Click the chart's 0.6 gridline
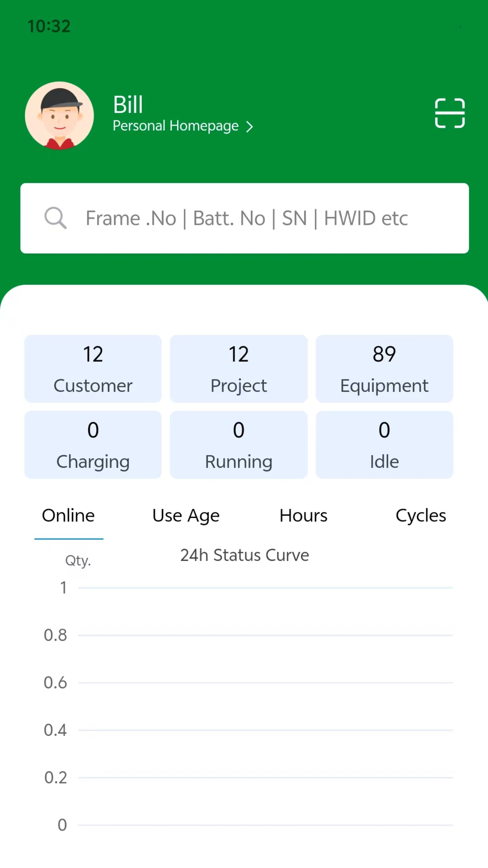This screenshot has width=488, height=868. tap(265, 683)
